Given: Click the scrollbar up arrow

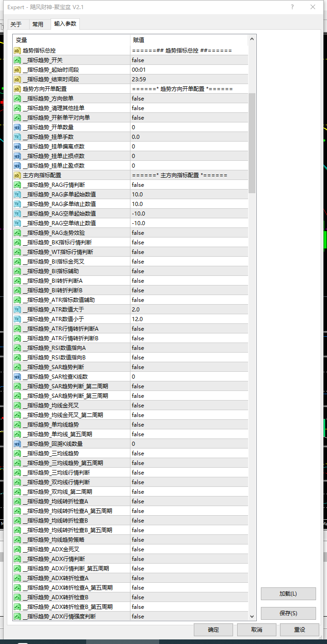Looking at the screenshot, I should (x=252, y=40).
